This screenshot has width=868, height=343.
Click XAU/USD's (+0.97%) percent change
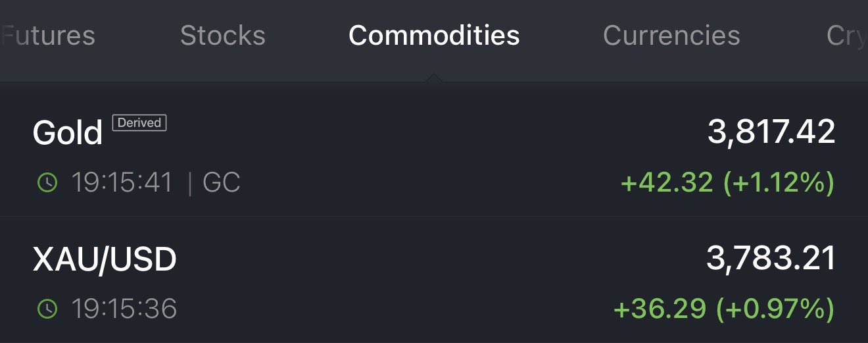[775, 308]
